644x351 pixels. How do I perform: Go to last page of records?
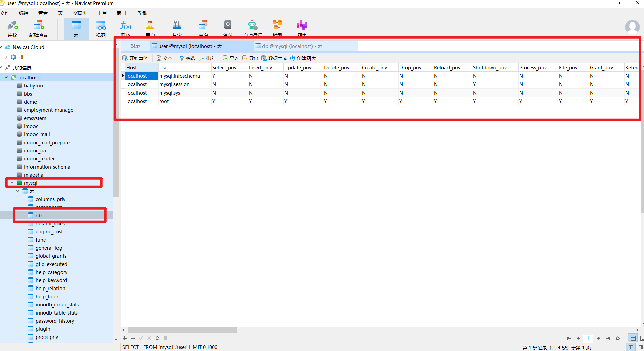(608, 338)
